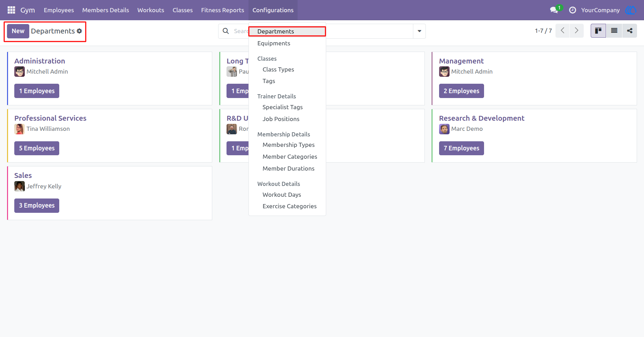
Task: Open the Workouts menu
Action: (x=151, y=10)
